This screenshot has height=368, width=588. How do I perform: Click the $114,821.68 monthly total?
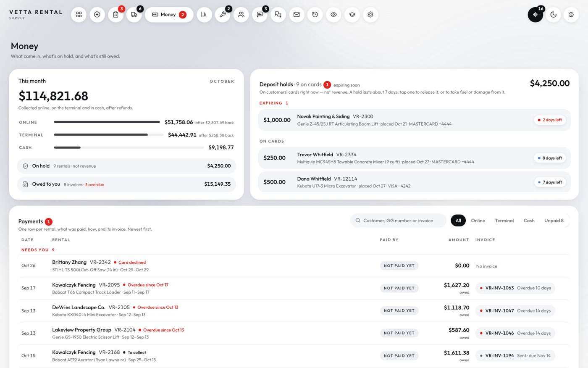coord(53,96)
